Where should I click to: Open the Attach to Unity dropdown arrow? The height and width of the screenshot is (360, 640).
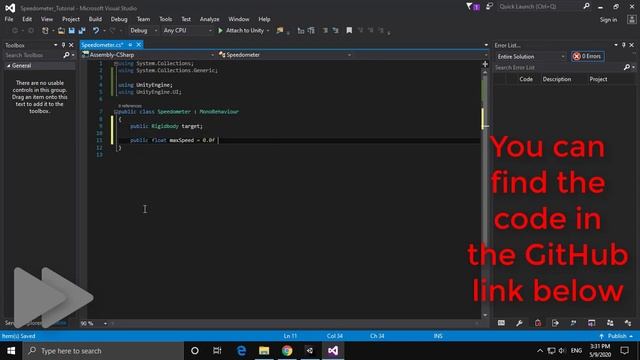tap(268, 31)
